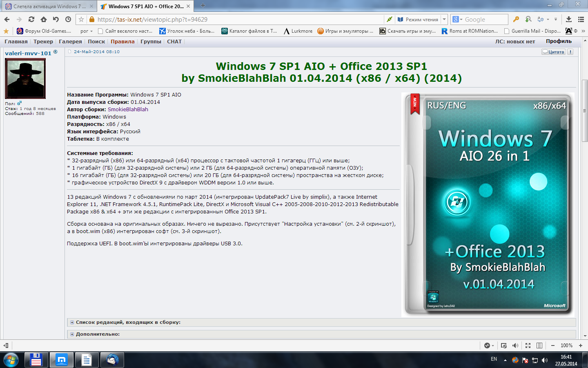
Task: Open Галерея in forum menu
Action: click(70, 42)
